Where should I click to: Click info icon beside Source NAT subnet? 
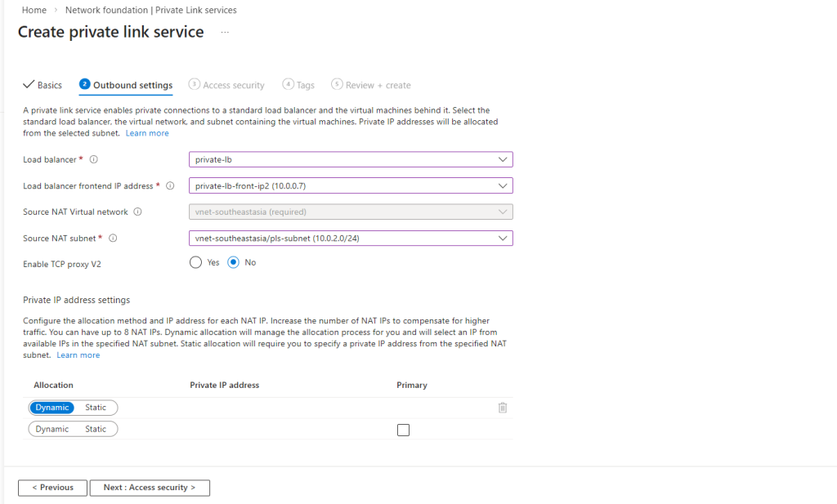click(x=112, y=239)
